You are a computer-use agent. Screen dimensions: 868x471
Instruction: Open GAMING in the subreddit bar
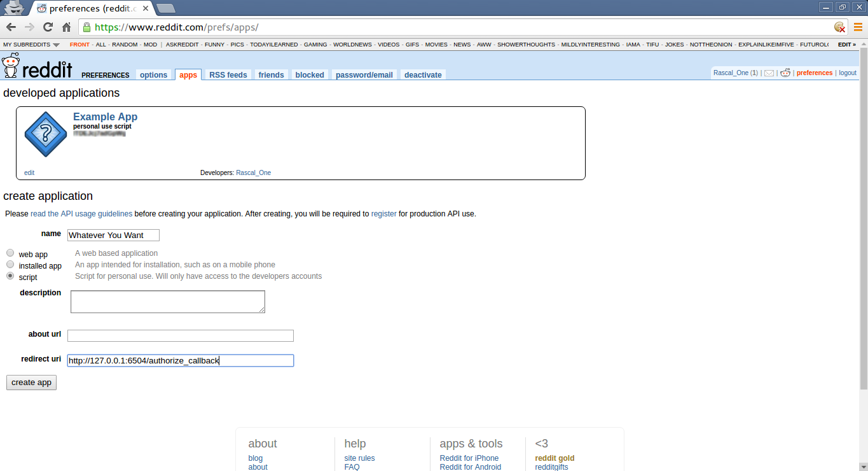point(315,45)
